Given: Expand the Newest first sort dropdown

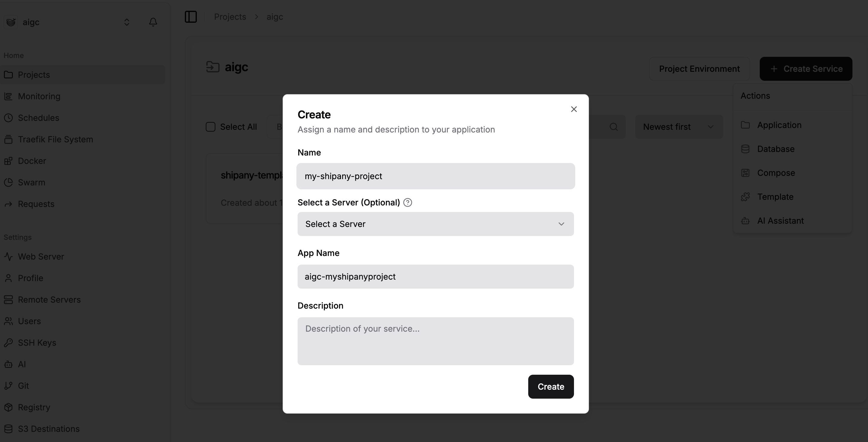Looking at the screenshot, I should pos(679,127).
